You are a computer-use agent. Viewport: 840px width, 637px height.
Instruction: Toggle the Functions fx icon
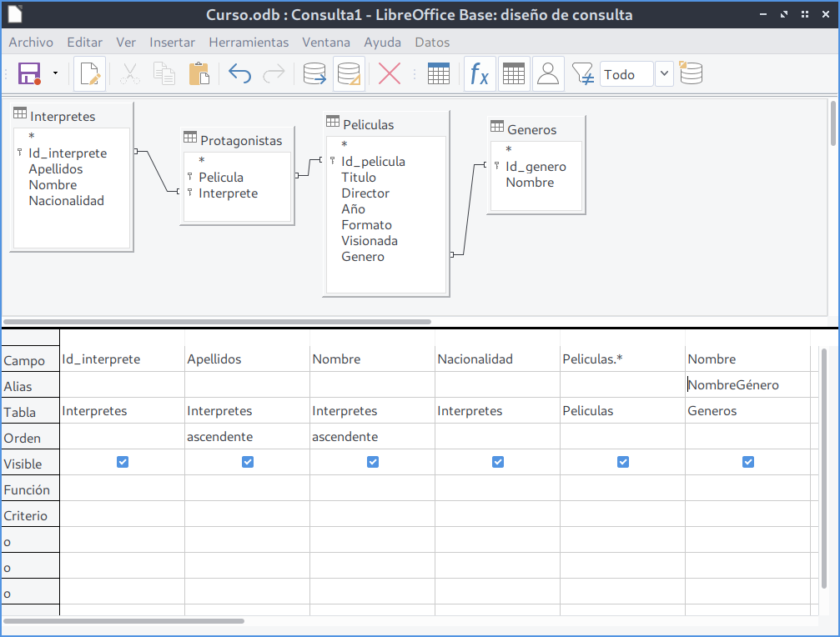pyautogui.click(x=479, y=74)
